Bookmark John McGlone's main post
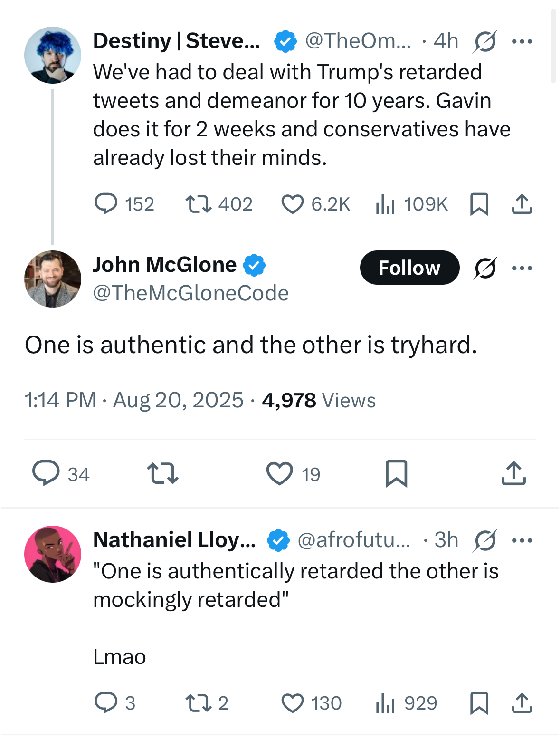The height and width of the screenshot is (740, 560). pyautogui.click(x=396, y=473)
